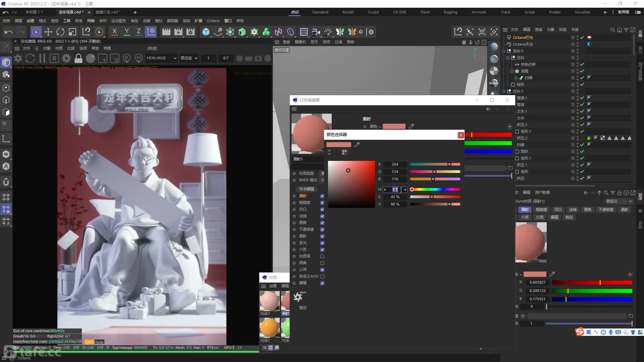Open the 路径追 kernel dropdown
644x362 pixels.
(189, 58)
